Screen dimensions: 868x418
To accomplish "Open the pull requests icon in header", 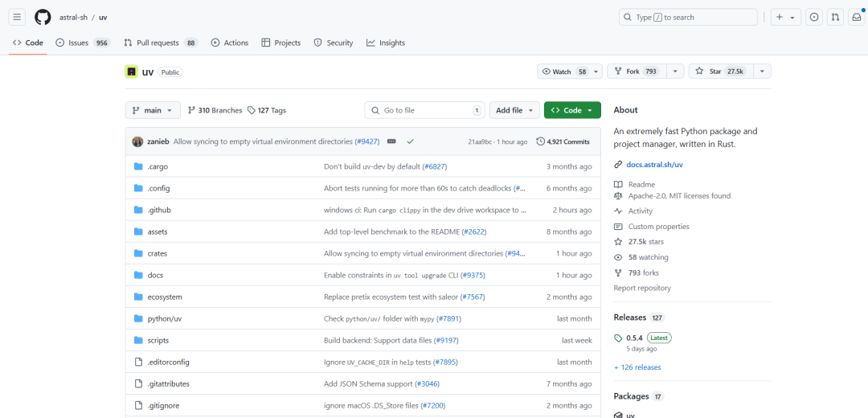I will click(x=835, y=17).
